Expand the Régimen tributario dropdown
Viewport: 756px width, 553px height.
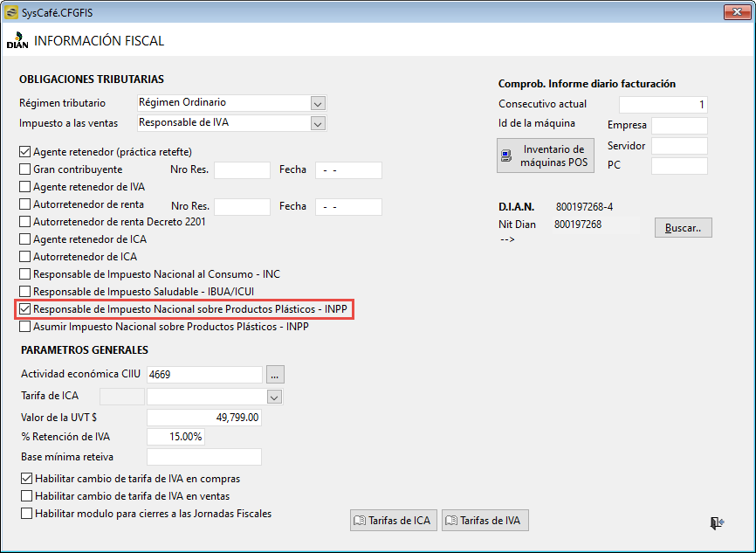(x=318, y=103)
